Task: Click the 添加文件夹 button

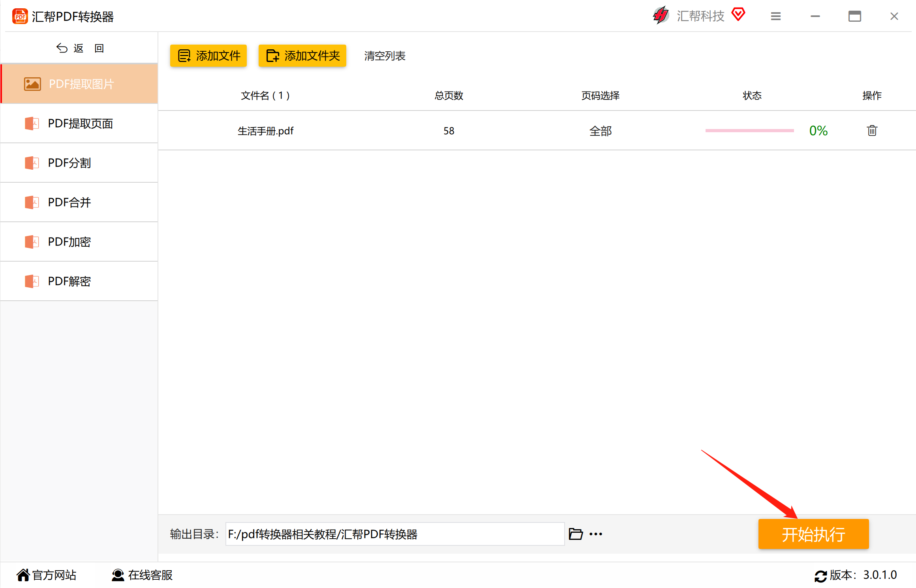Action: (302, 56)
